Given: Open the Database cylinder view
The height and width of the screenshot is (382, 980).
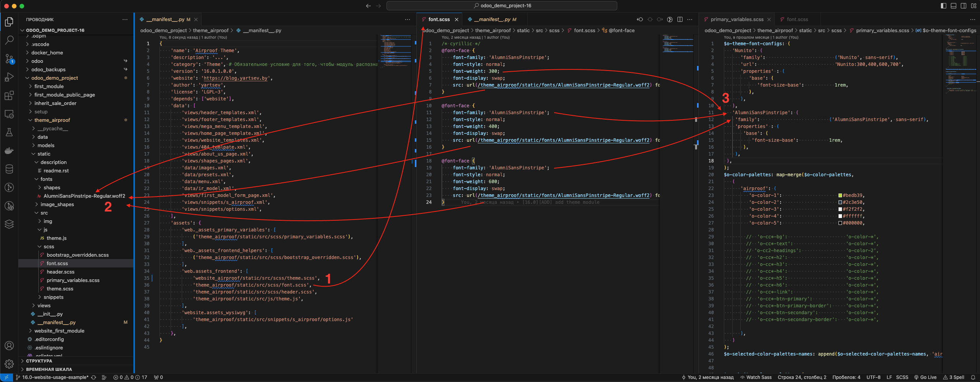Looking at the screenshot, I should (x=9, y=169).
